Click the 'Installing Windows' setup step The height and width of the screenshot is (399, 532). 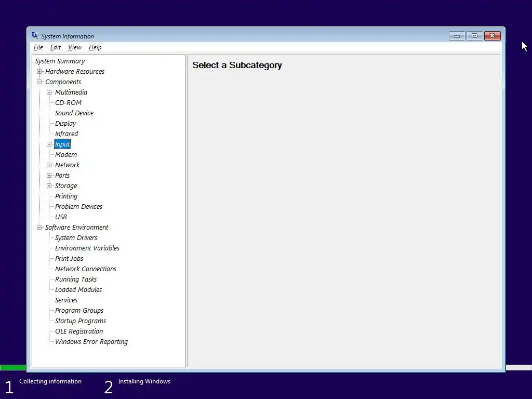[x=144, y=381]
